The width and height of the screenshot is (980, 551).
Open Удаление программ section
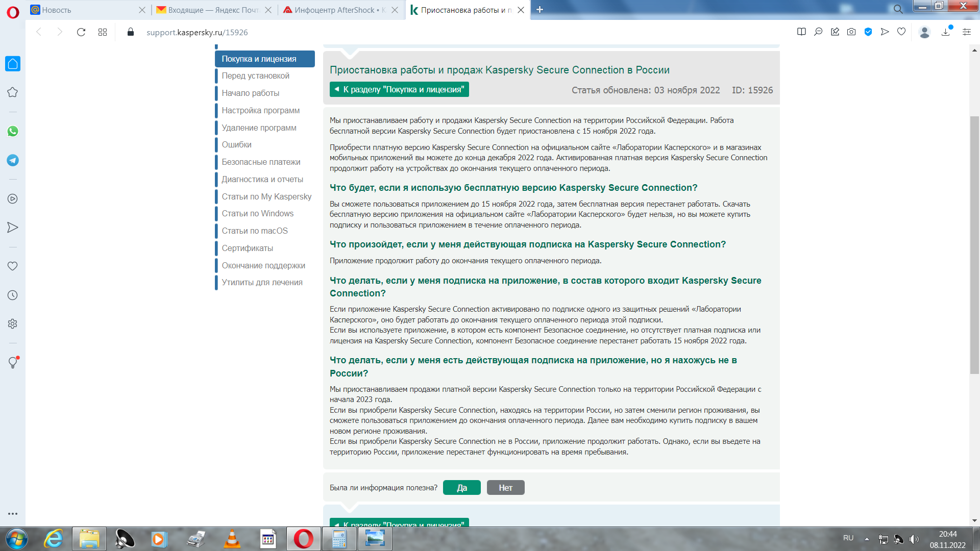click(259, 128)
